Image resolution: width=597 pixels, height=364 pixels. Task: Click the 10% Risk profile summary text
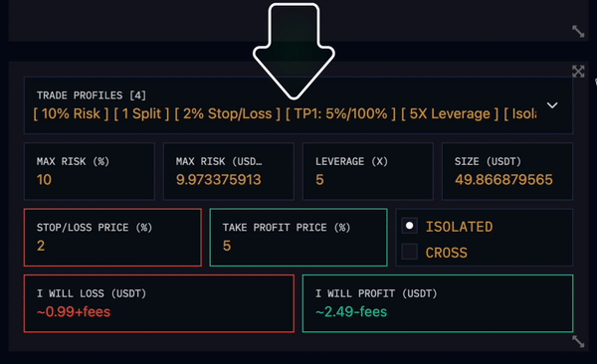[71, 113]
